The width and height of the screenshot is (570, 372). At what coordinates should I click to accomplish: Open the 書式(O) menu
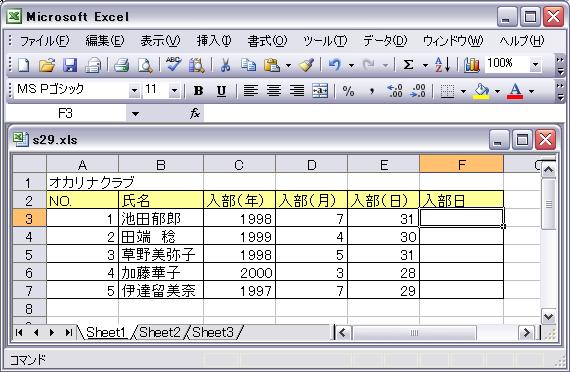click(267, 41)
